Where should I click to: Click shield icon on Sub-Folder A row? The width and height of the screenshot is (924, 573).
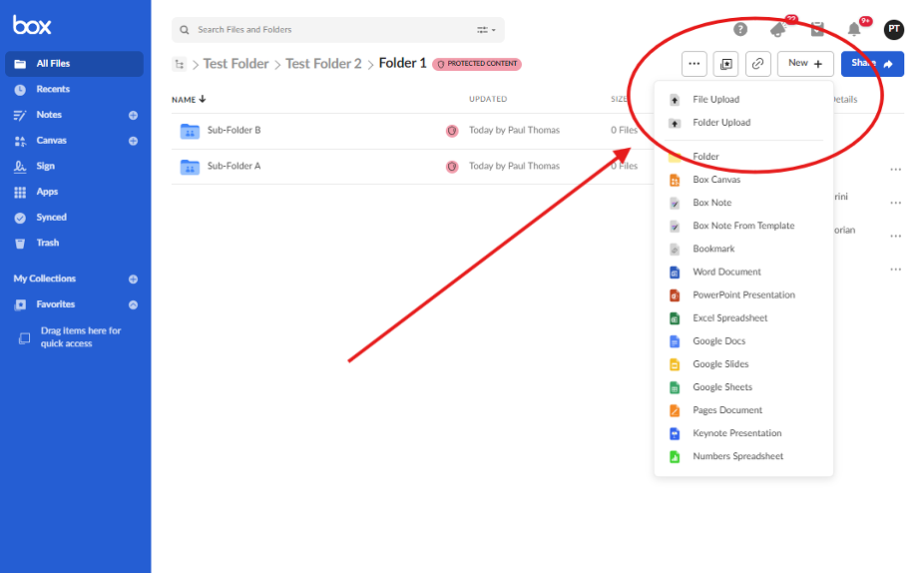click(452, 167)
